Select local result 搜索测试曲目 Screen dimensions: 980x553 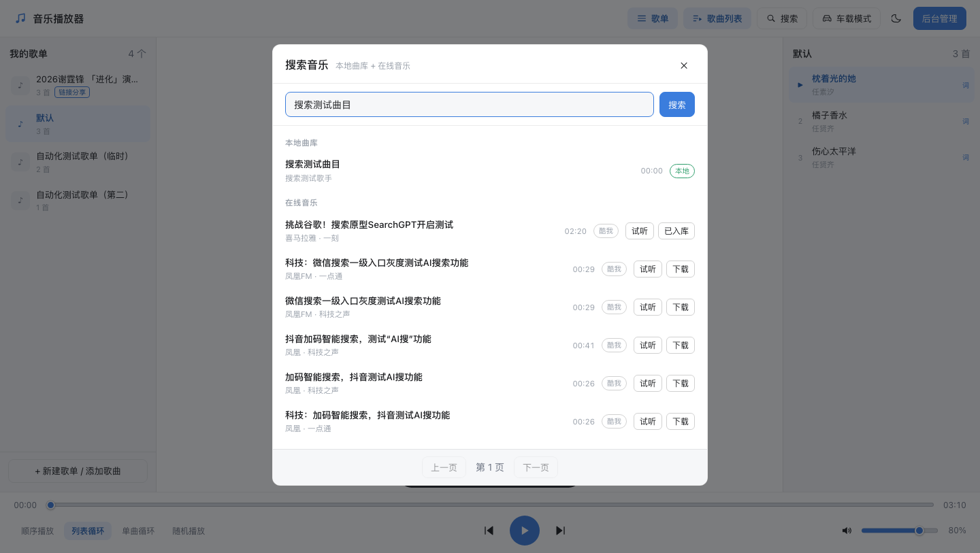490,171
